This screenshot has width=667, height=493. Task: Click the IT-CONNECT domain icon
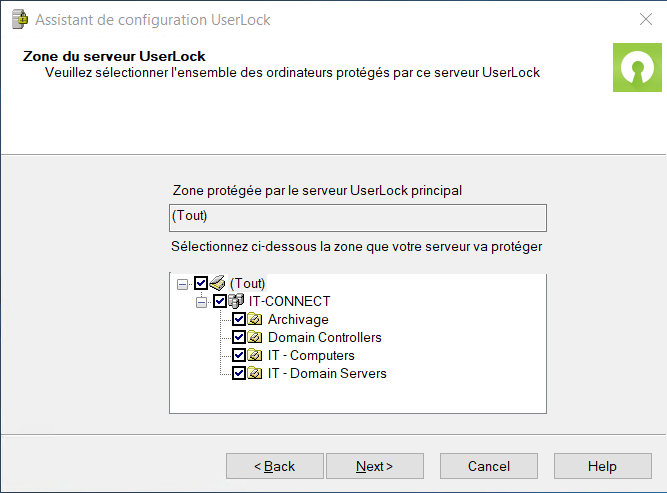coord(237,301)
